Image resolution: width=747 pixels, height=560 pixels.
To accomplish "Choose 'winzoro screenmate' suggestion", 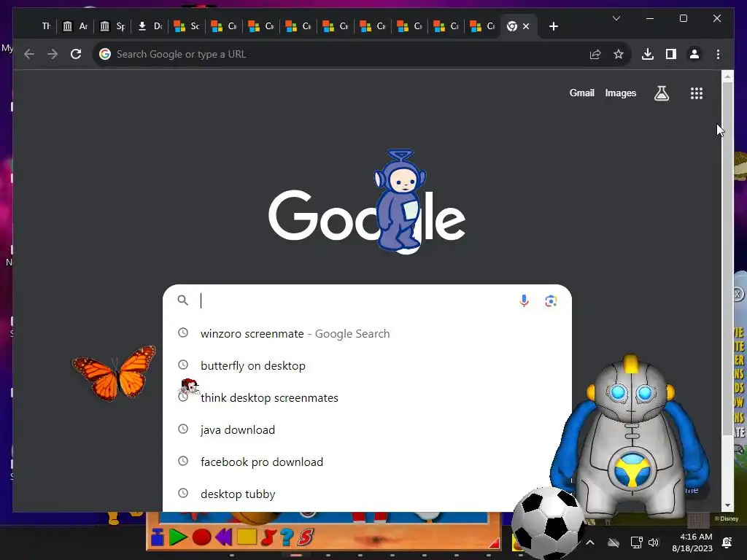I will [x=367, y=333].
